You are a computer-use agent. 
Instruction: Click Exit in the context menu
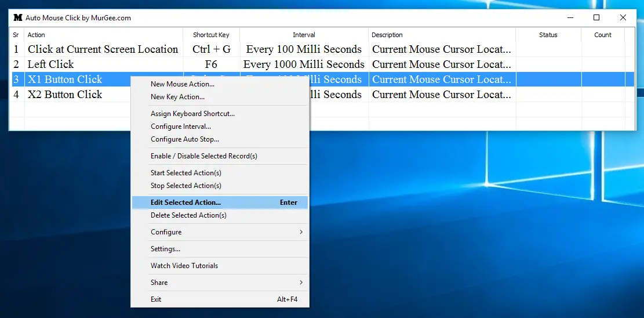tap(156, 299)
